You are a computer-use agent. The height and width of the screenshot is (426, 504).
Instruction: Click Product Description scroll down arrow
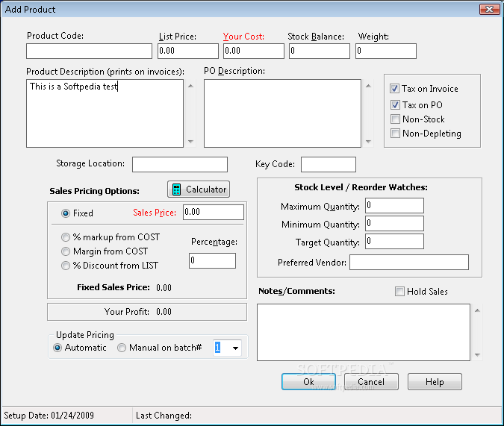click(190, 142)
